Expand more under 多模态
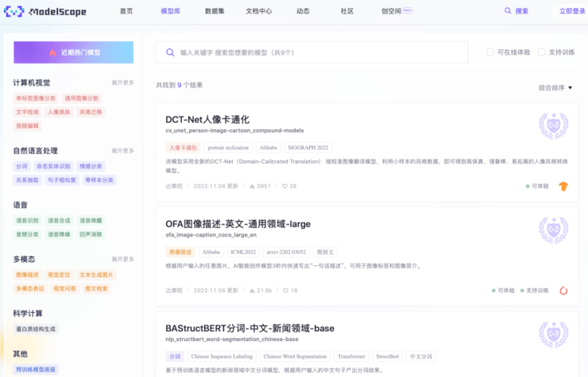588x377 pixels. coord(122,259)
